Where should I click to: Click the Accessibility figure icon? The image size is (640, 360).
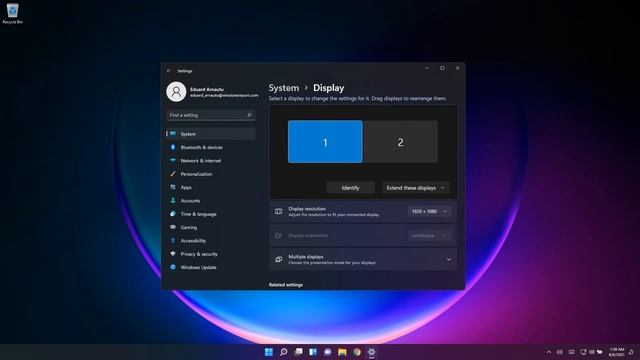click(x=173, y=240)
